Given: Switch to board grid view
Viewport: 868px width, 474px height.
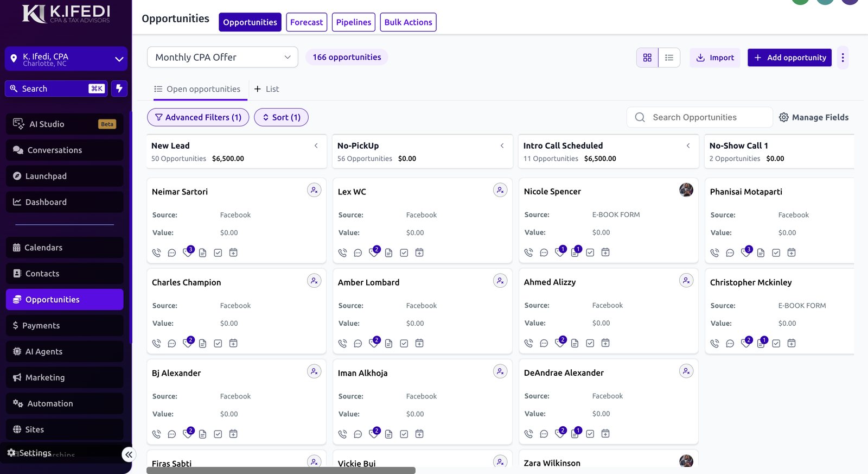Looking at the screenshot, I should coord(647,58).
